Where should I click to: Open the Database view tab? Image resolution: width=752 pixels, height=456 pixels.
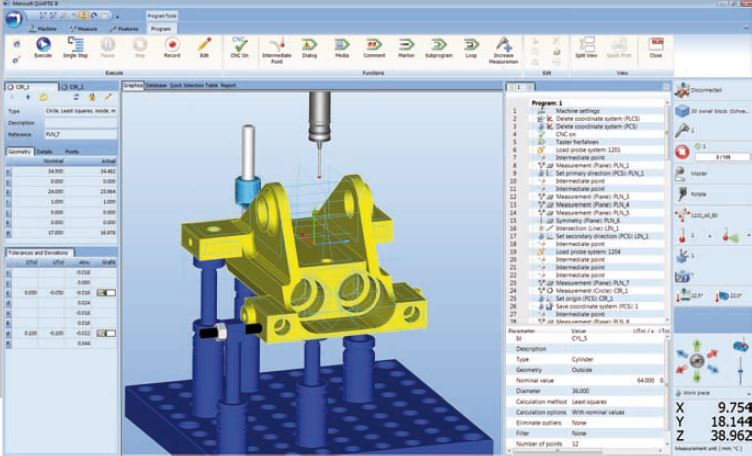point(158,86)
